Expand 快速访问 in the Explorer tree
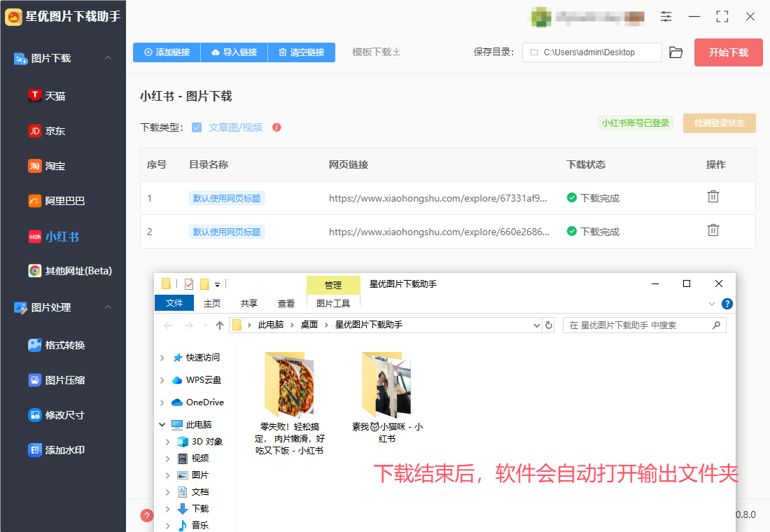 click(x=162, y=358)
